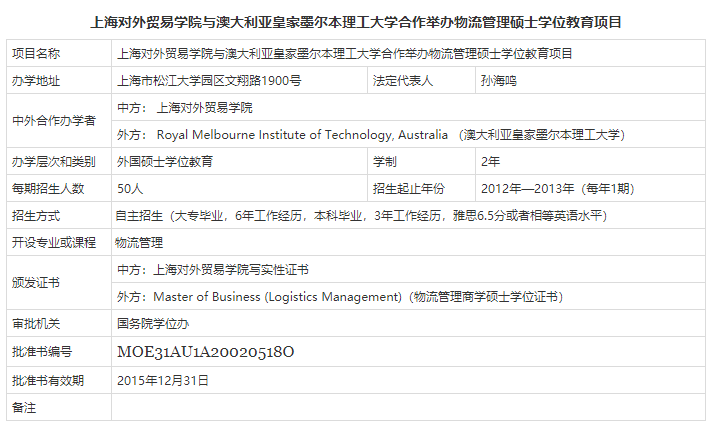
Task: Select the 每期招生人数 label
Action: coord(48,189)
